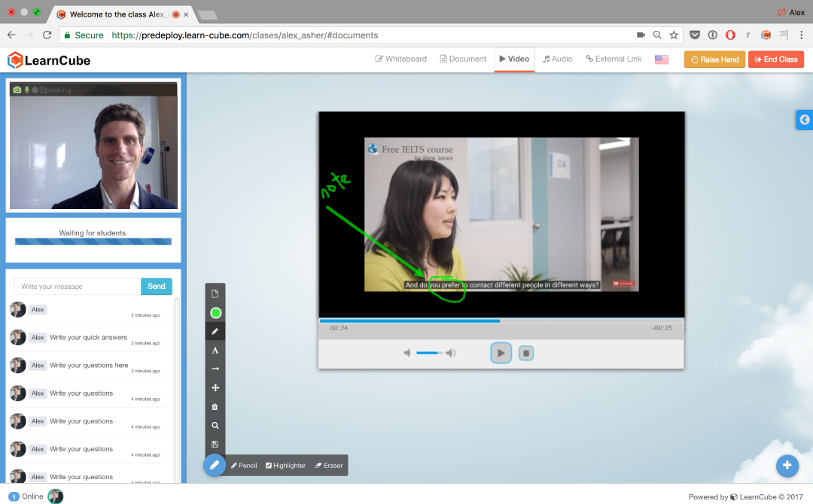Screen dimensions: 813x504
Task: Select the pencil drawing tool in sidebar
Action: (215, 332)
